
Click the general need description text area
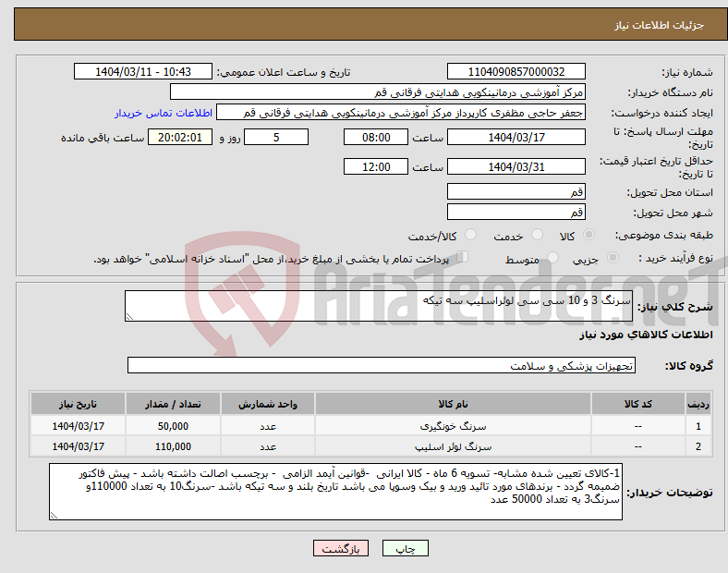point(379,306)
